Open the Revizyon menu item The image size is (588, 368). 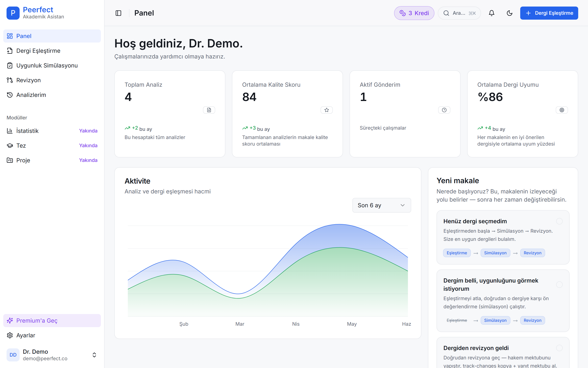(52, 80)
